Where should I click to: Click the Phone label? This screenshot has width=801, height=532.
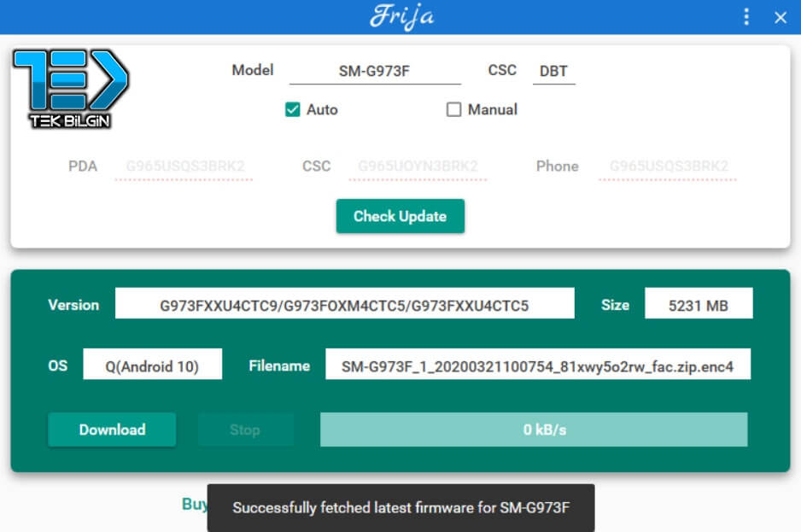coord(558,167)
